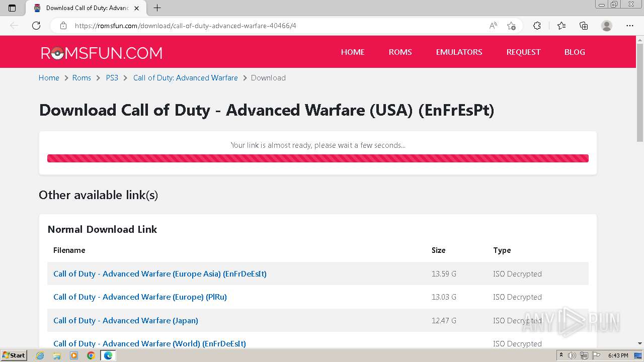
Task: Launch Chrome from the taskbar
Action: click(91, 355)
